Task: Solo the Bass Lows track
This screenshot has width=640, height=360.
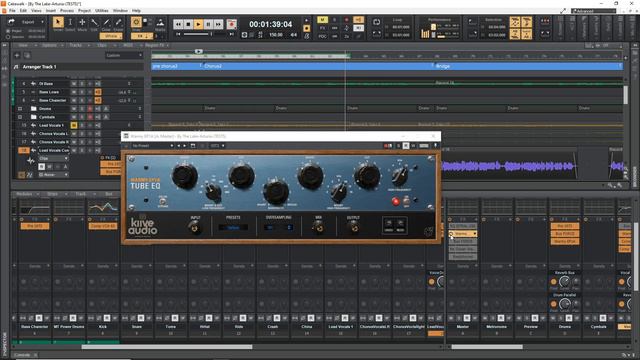Action: 82,92
